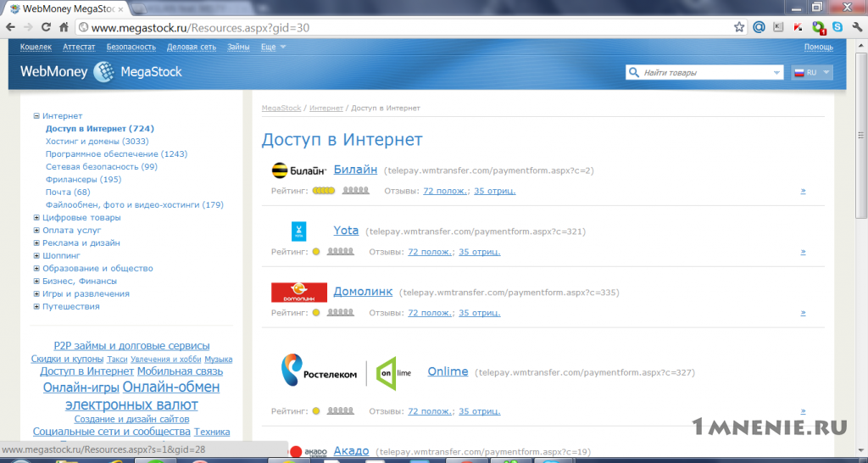The height and width of the screenshot is (463, 868).
Task: Click the double-arrow in Yota row
Action: tap(804, 252)
